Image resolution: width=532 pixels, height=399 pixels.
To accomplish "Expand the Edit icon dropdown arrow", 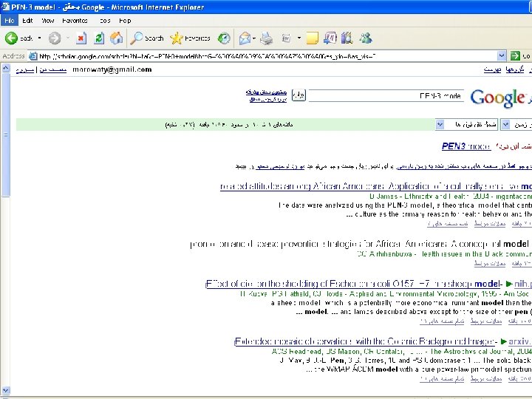I will pyautogui.click(x=299, y=38).
